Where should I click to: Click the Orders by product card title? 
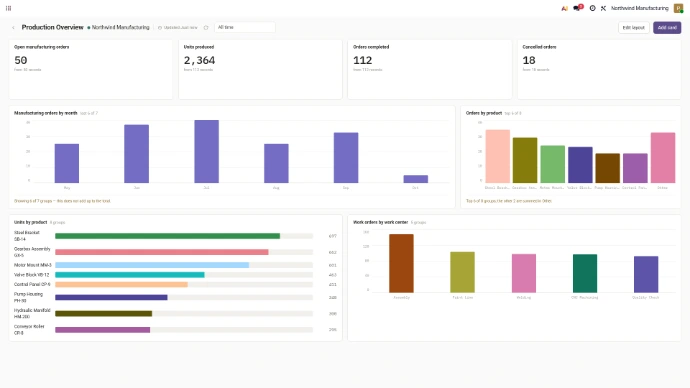(x=484, y=113)
